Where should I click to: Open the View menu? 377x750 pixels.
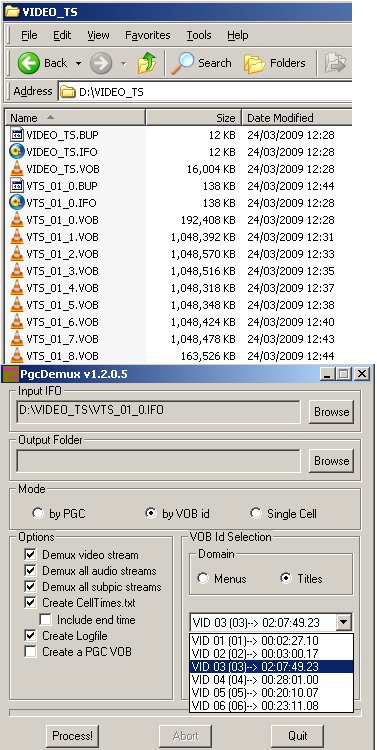pyautogui.click(x=98, y=35)
